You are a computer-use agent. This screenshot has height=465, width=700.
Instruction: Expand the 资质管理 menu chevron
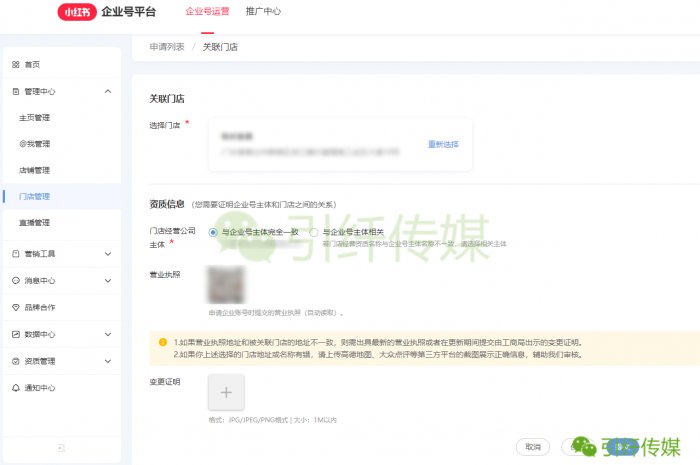(x=107, y=361)
